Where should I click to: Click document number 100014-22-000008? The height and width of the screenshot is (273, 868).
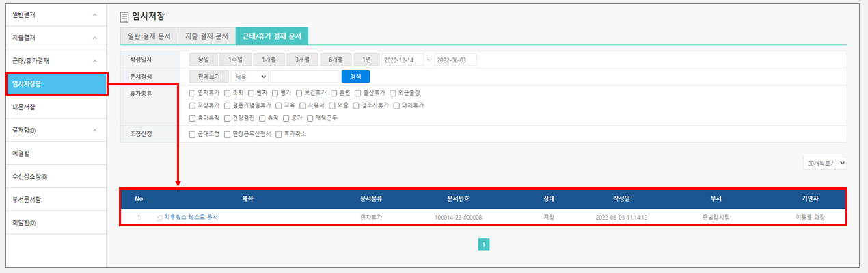point(459,218)
